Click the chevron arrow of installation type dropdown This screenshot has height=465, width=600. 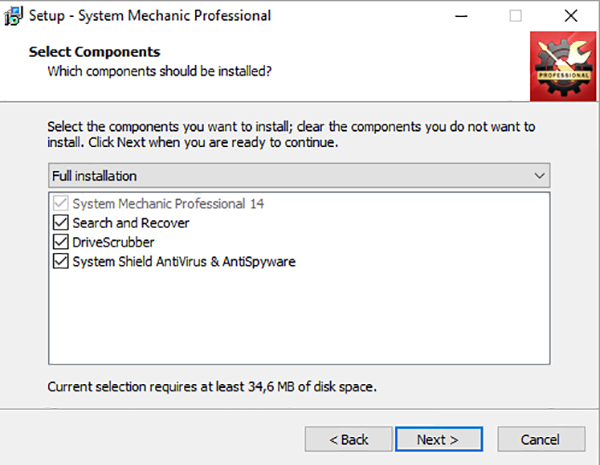(540, 176)
